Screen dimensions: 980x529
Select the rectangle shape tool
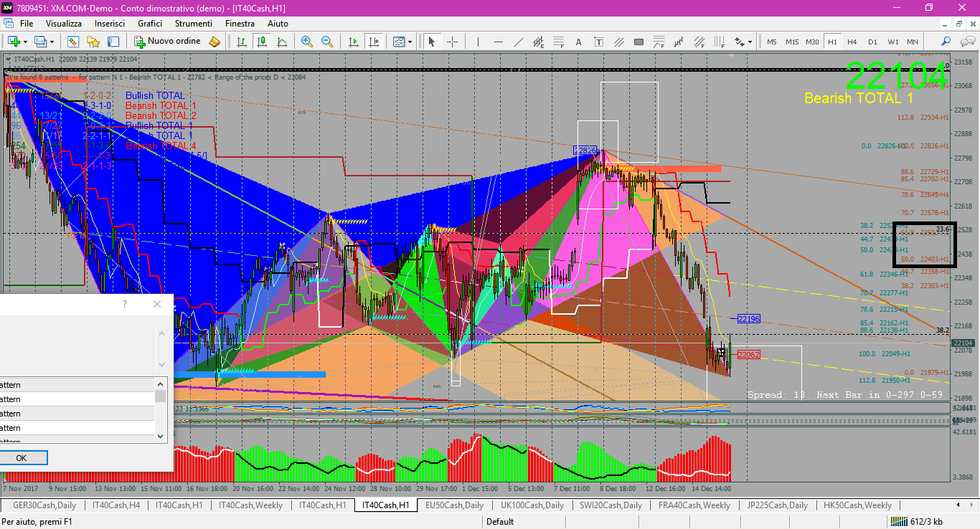click(639, 42)
